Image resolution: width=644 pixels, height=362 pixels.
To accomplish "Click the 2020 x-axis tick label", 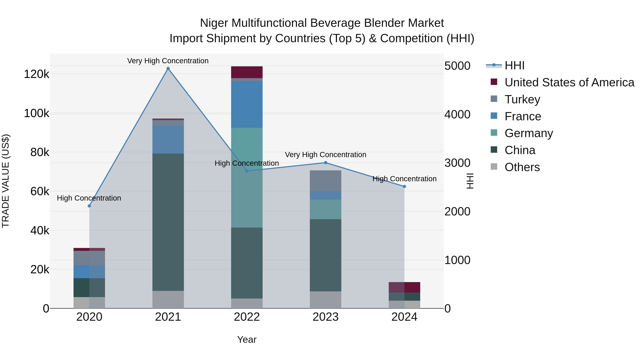I will (x=89, y=317).
